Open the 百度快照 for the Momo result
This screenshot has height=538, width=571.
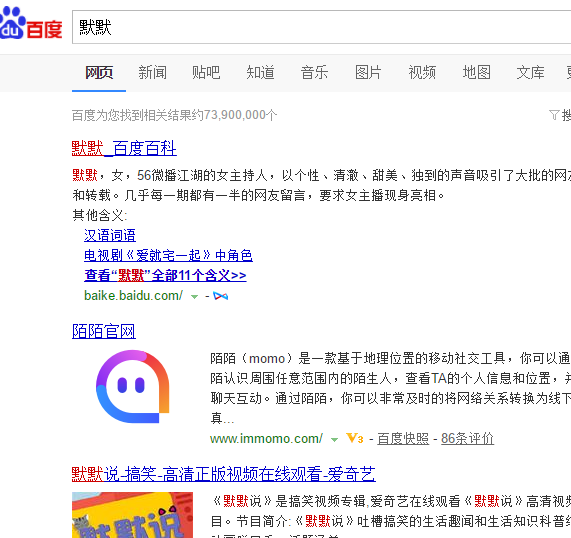[x=403, y=439]
